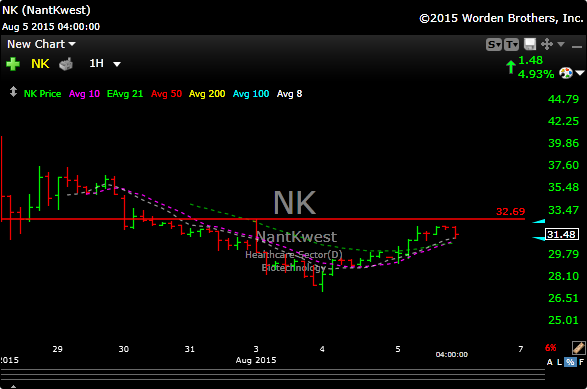Open the New Chart dropdown menu
The height and width of the screenshot is (389, 587).
point(41,44)
